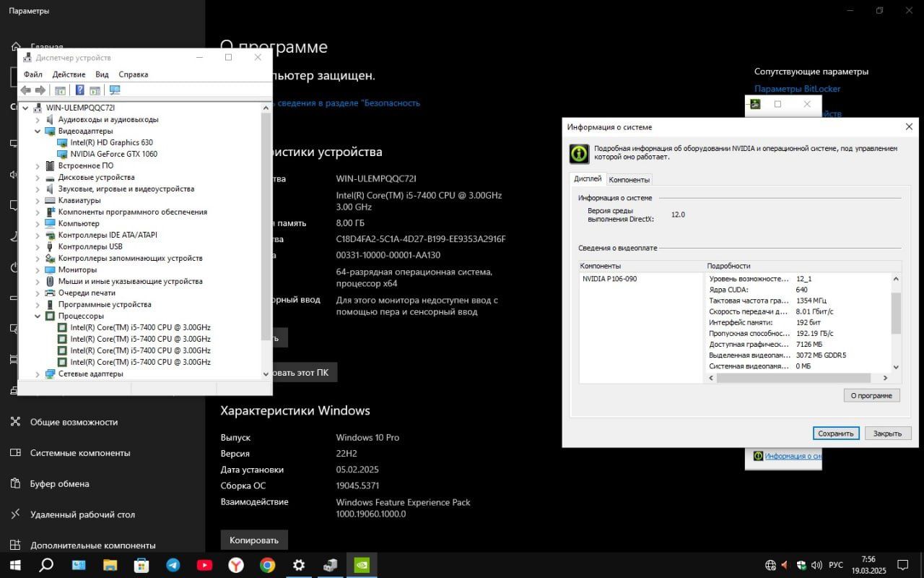Click the volume speaker icon in system tray
This screenshot has width=924, height=578.
816,565
